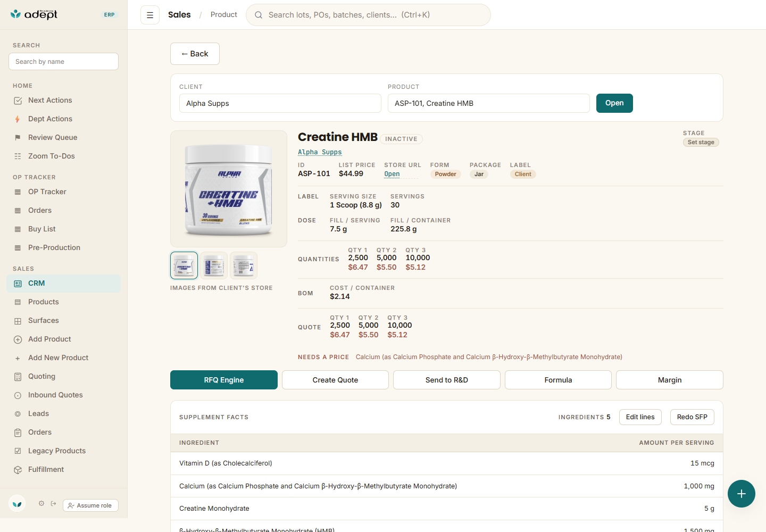Open the Margin button

coord(670,380)
